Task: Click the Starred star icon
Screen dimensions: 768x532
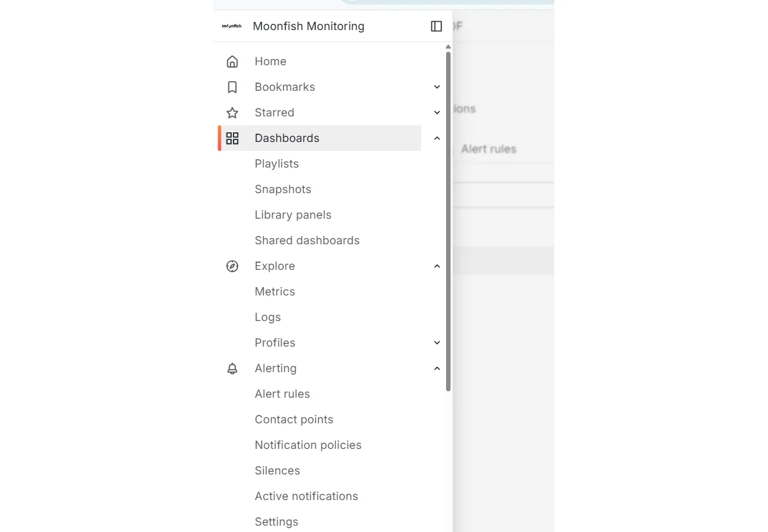Action: [x=232, y=112]
